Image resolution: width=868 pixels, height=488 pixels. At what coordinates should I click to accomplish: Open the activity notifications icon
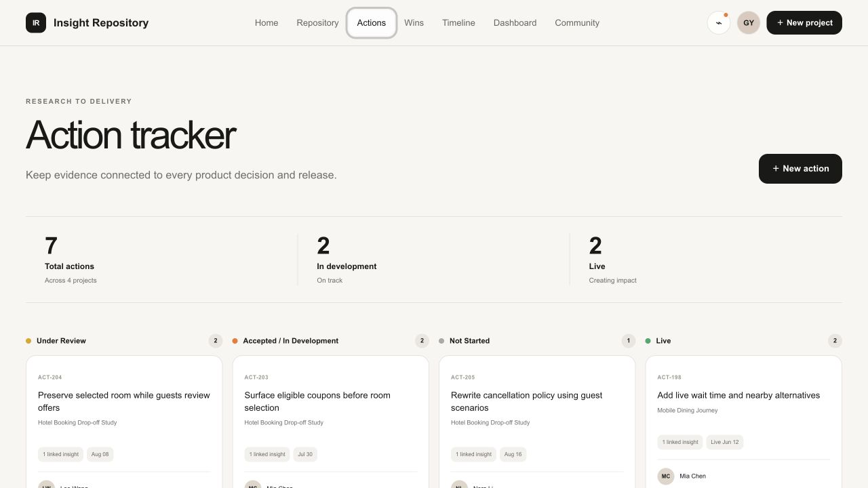719,22
